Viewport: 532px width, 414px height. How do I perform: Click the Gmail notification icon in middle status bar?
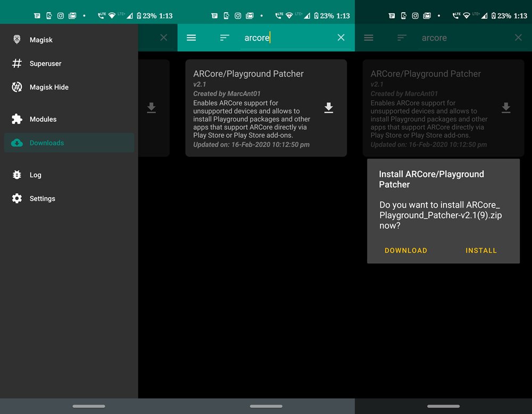[x=250, y=15]
